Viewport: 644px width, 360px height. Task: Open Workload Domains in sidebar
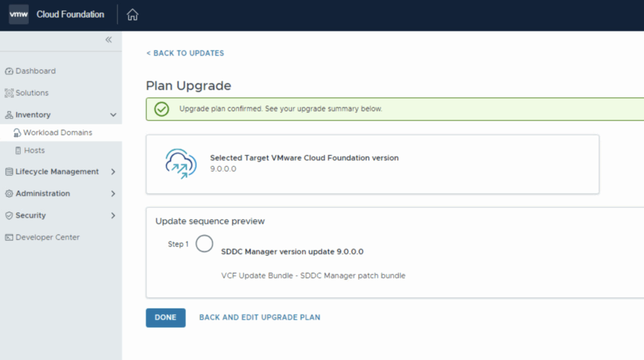tap(58, 133)
